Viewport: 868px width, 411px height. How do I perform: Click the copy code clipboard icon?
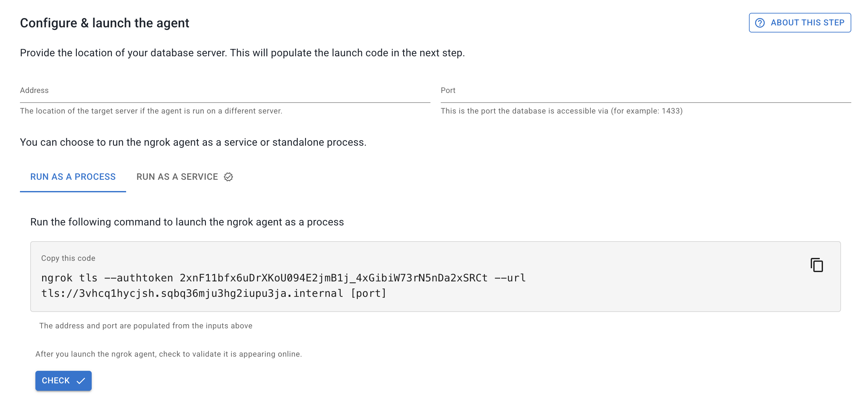point(817,265)
